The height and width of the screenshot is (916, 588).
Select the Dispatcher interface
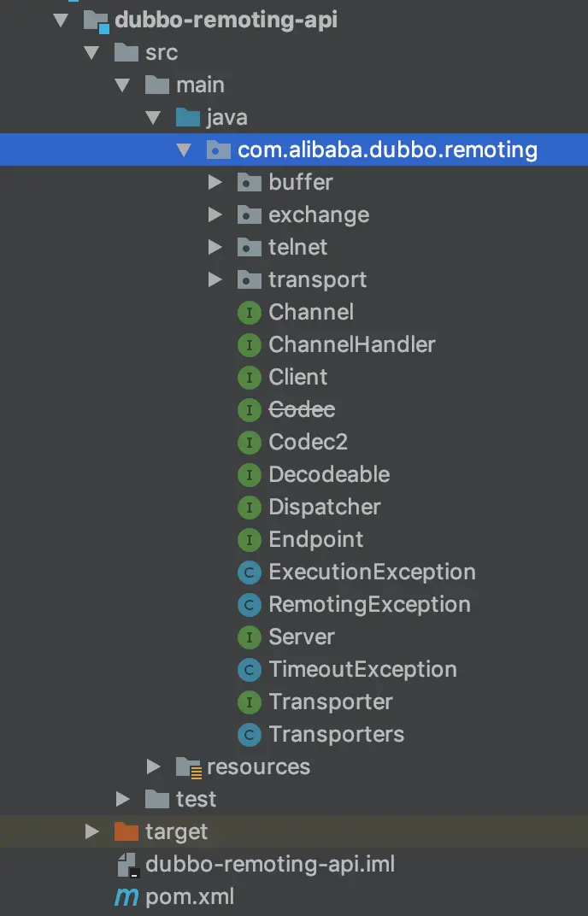pyautogui.click(x=323, y=507)
